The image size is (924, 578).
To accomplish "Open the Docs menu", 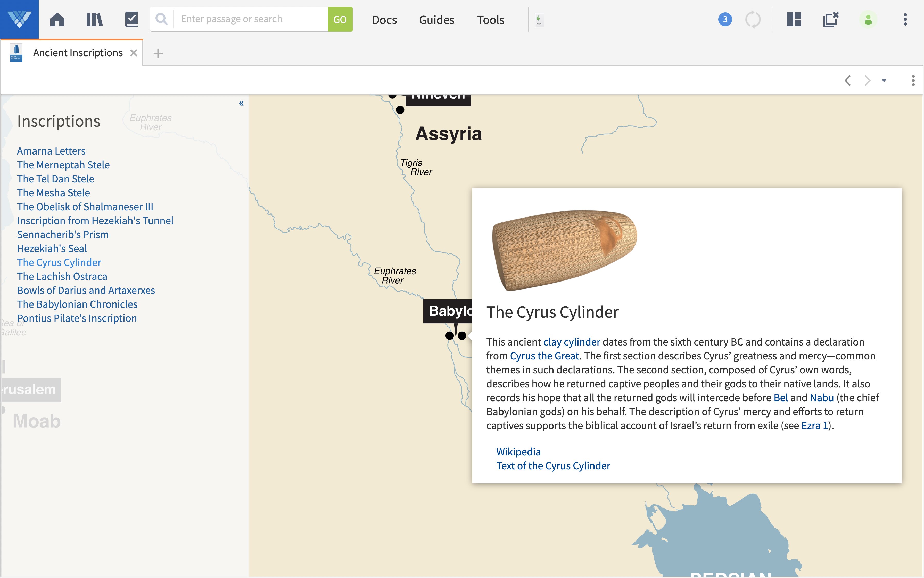I will tap(384, 20).
